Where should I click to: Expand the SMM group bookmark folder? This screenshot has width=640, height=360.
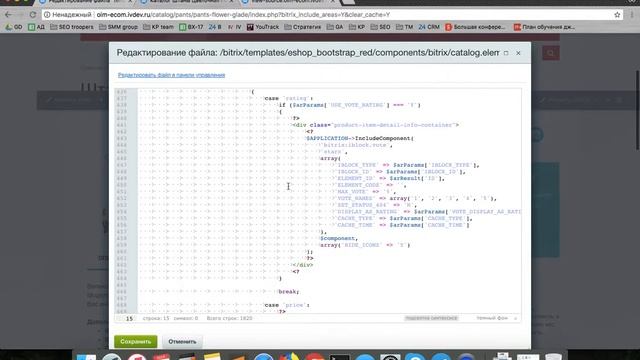pos(118,27)
